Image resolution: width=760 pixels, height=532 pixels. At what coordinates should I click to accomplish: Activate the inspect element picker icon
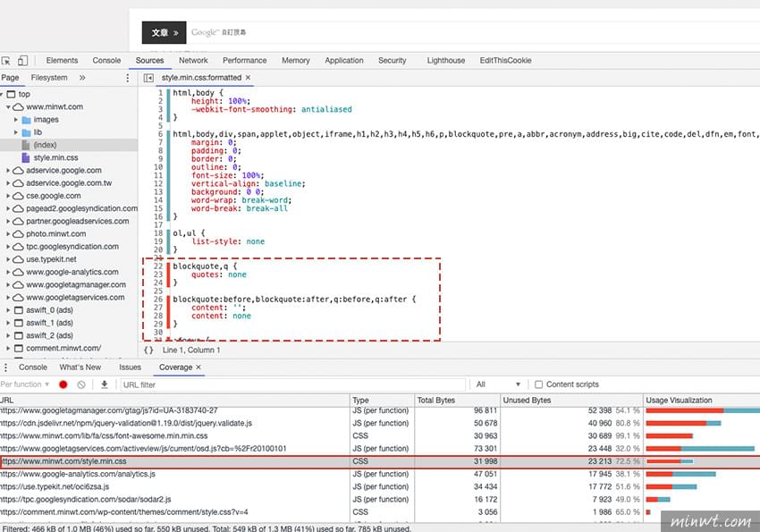[6, 61]
